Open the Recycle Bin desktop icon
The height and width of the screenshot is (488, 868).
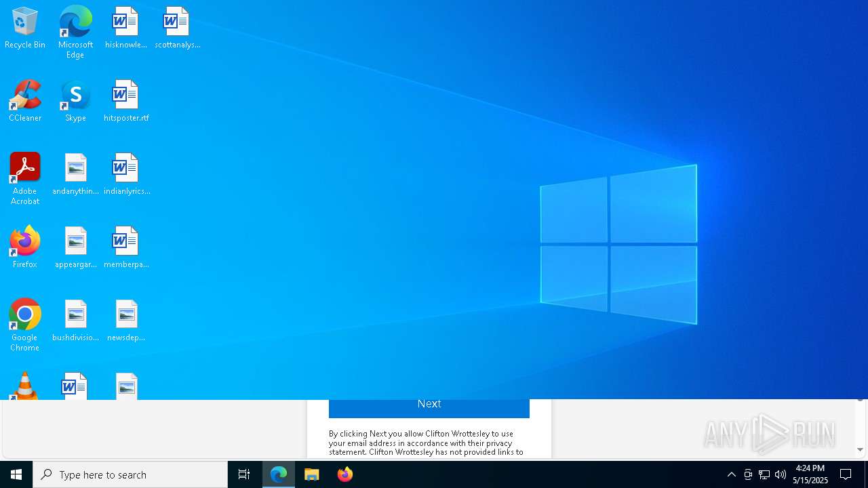pos(25,27)
